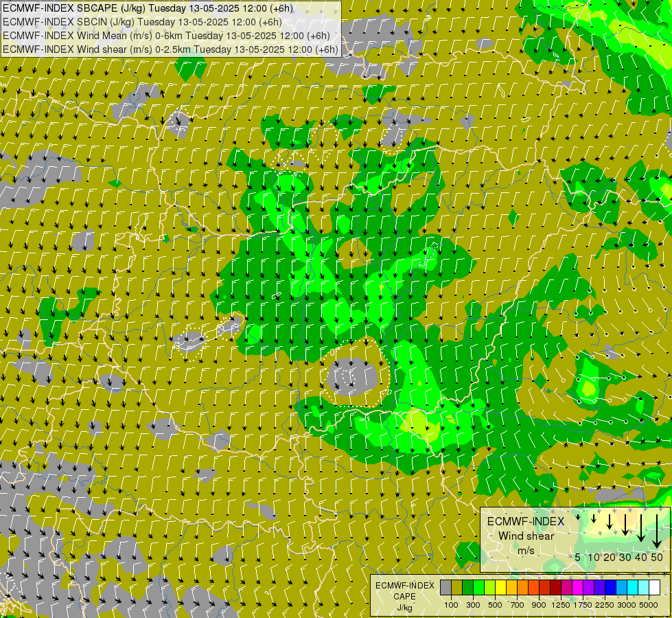This screenshot has height=618, width=672.
Task: Select the bright magenta CAPE legend swatch
Action: tap(578, 588)
